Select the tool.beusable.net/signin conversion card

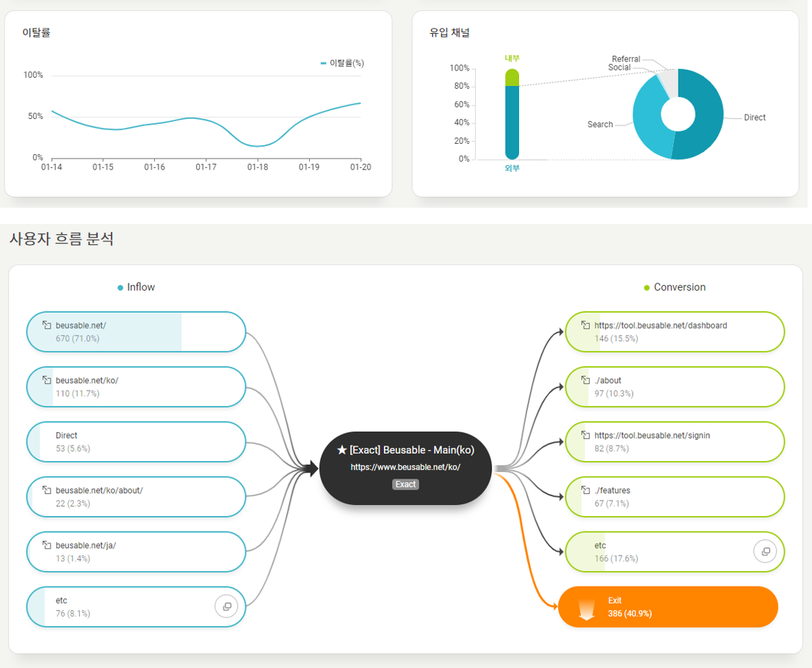[x=675, y=442]
